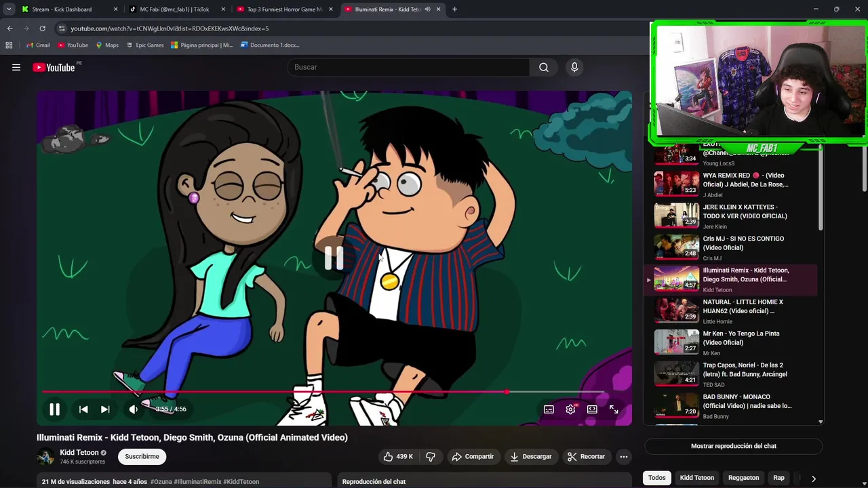The width and height of the screenshot is (868, 488).
Task: Dislike the Illuminati Remix video
Action: click(431, 457)
